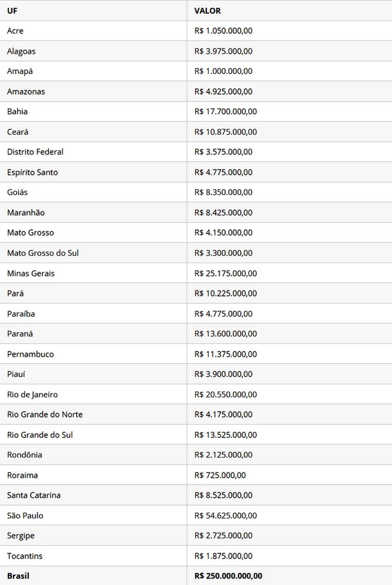Select the Amazonas row label
The image size is (392, 585).
26,92
